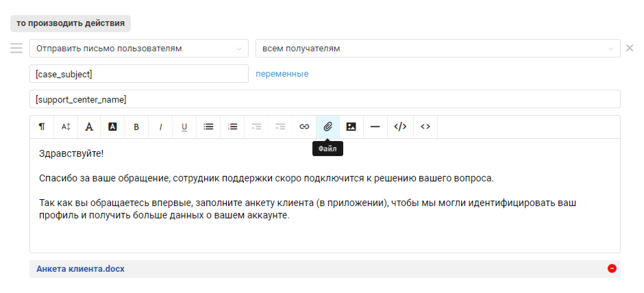The image size is (644, 293).
Task: Insert an ordered numbered list
Action: [x=232, y=127]
